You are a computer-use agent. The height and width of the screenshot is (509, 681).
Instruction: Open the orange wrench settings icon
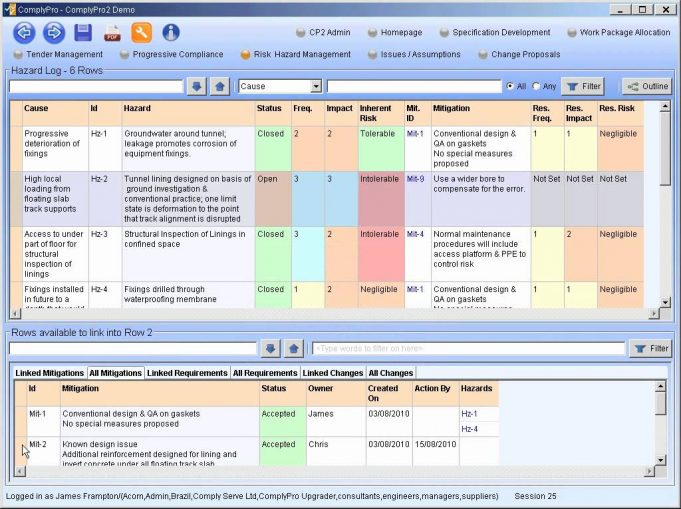(x=142, y=33)
